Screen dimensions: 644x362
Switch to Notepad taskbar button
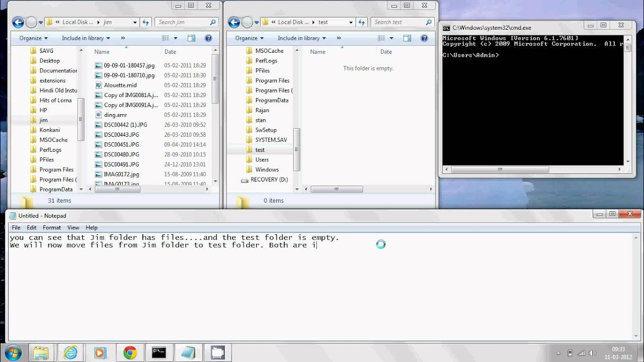coord(188,352)
